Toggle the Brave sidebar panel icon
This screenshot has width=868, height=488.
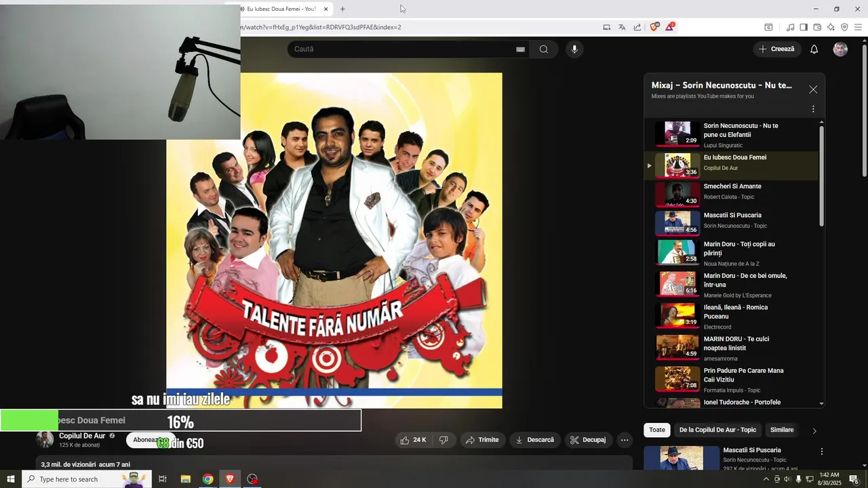(804, 27)
